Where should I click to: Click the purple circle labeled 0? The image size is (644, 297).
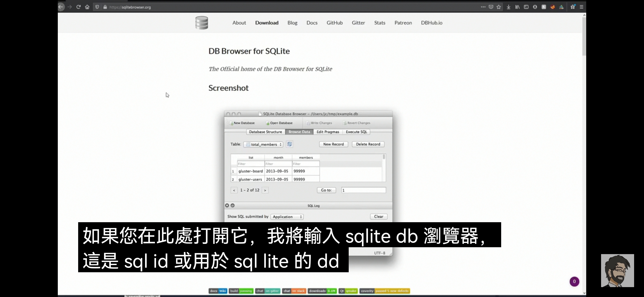click(574, 281)
